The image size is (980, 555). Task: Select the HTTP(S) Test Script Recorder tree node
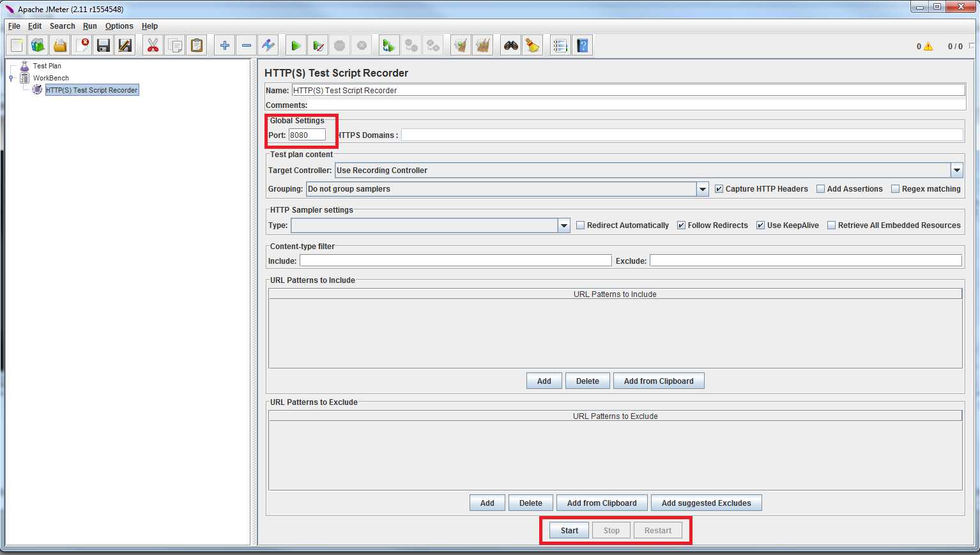tap(92, 90)
